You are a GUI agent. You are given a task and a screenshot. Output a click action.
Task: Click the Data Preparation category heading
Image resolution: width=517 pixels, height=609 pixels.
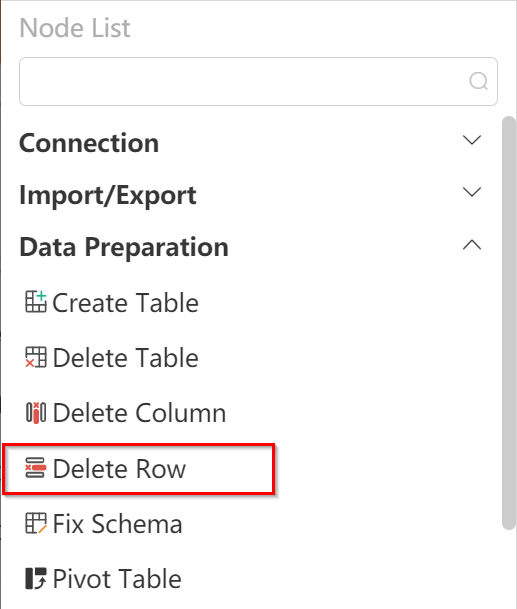[124, 247]
